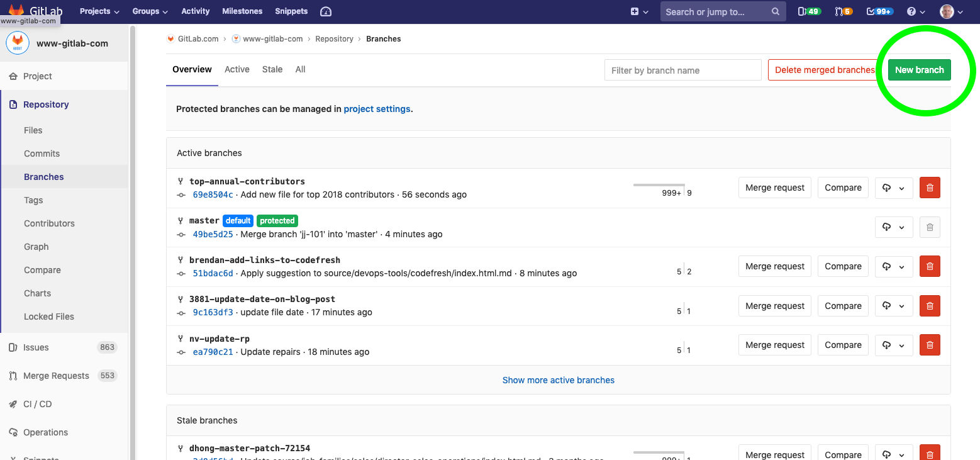Delete the 3881-update-date-on-blog-post branch
This screenshot has height=460, width=980.
(x=930, y=306)
